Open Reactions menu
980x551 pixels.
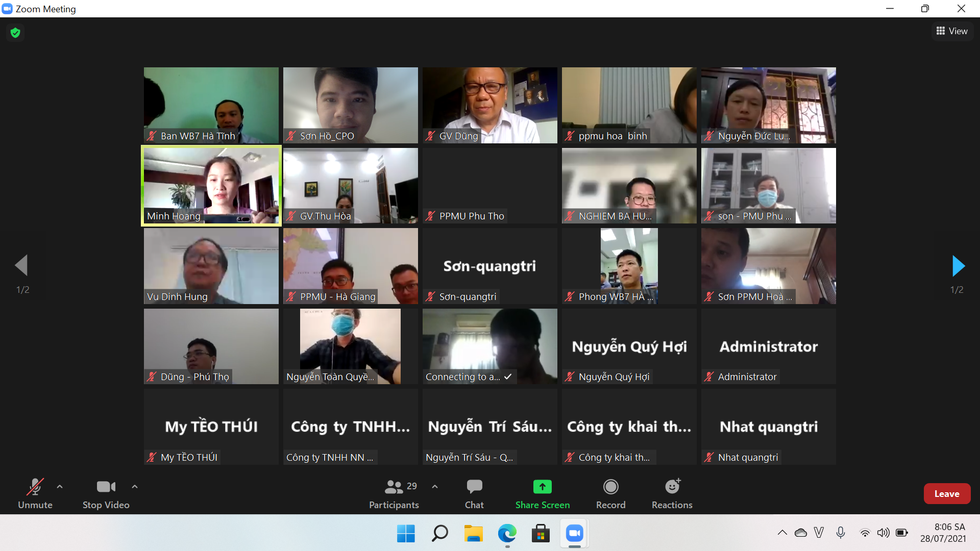[672, 493]
